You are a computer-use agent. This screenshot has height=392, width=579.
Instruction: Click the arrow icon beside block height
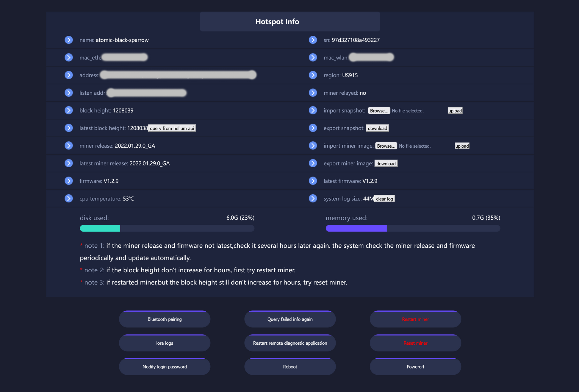click(x=69, y=110)
